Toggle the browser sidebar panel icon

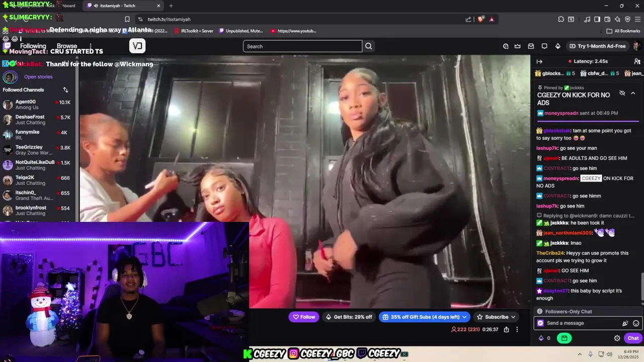pos(597,19)
